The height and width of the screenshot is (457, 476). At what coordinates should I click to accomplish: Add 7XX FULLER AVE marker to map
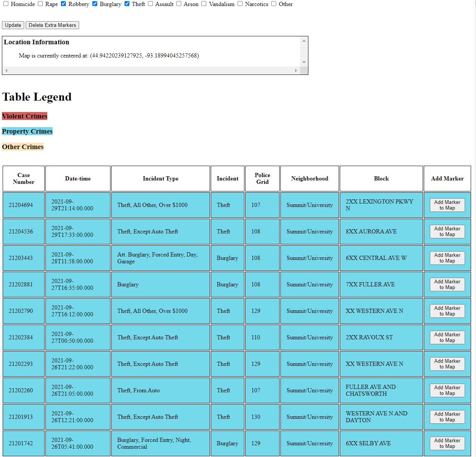click(447, 284)
